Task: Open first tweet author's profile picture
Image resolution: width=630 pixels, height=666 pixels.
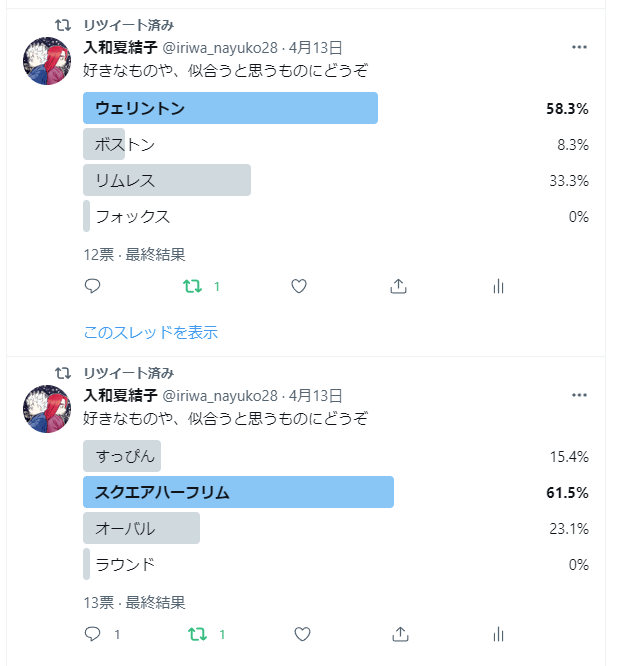Action: tap(47, 61)
